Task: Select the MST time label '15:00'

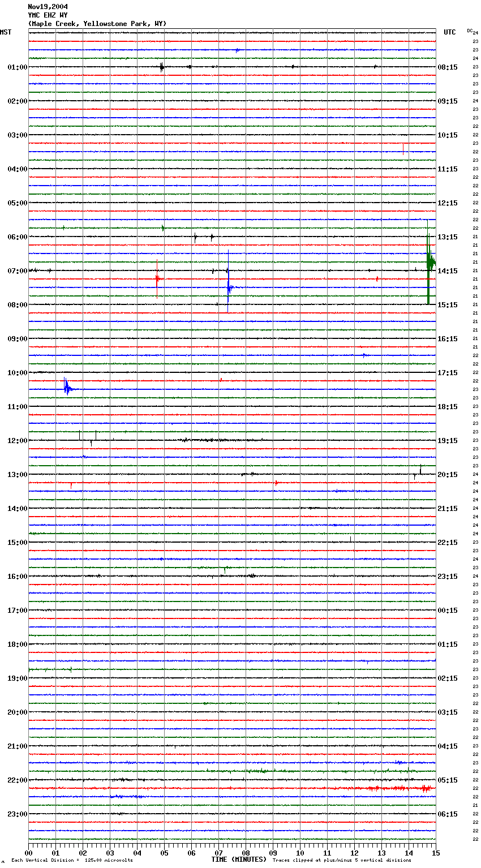Action: pos(18,543)
